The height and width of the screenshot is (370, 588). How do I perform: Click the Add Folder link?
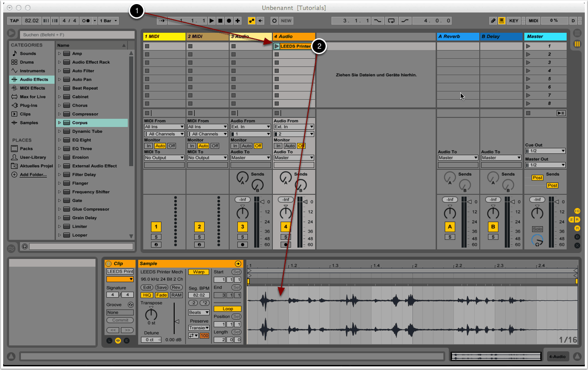(33, 175)
